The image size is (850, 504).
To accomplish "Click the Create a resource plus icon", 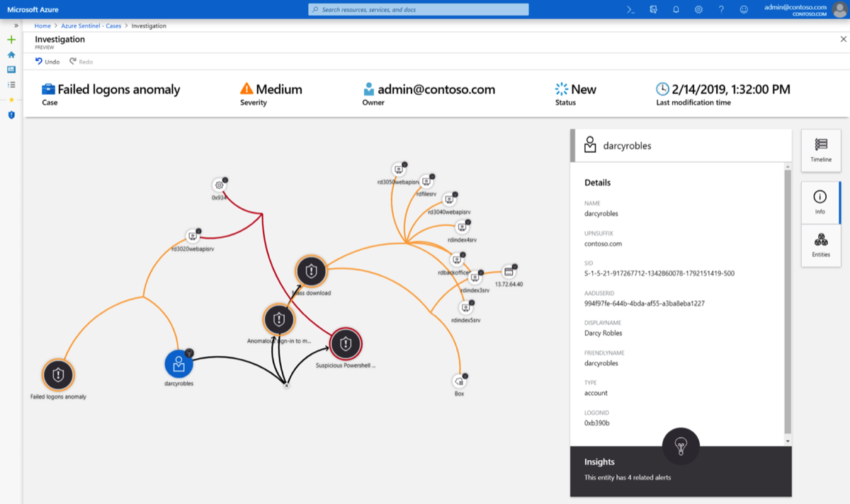I will pyautogui.click(x=11, y=40).
